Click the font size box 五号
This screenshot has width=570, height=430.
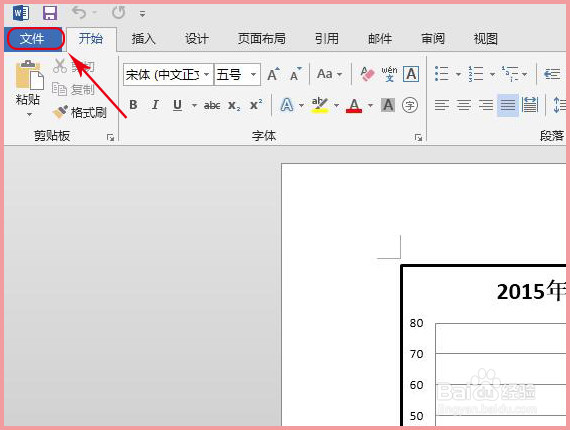tap(231, 75)
